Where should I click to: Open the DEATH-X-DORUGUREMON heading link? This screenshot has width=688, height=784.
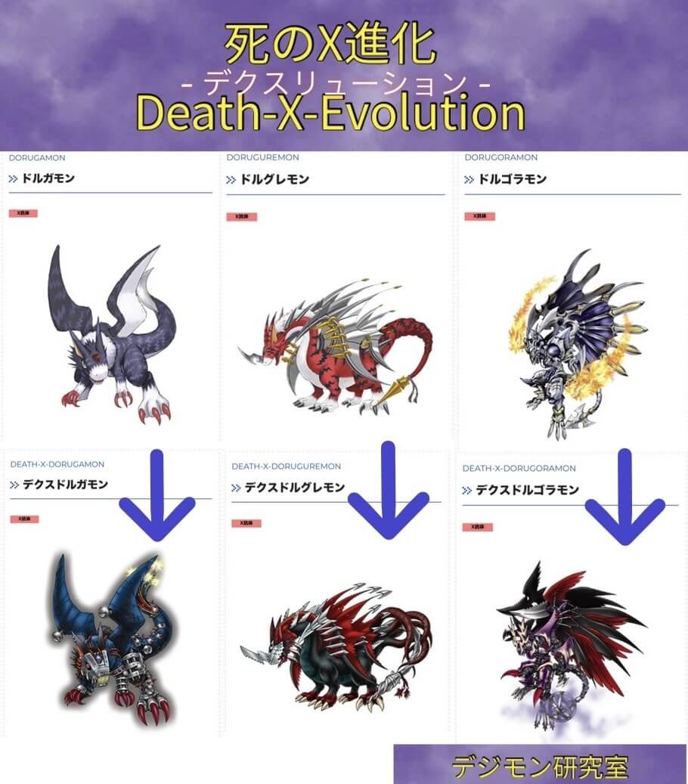286,466
